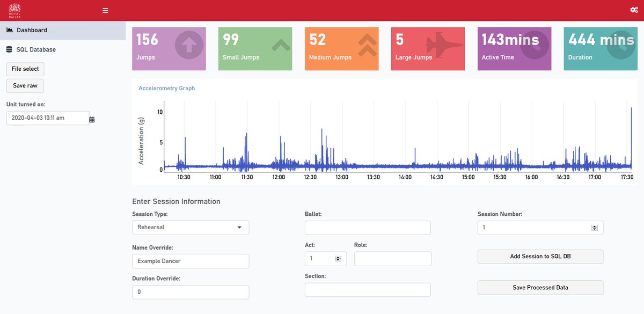This screenshot has height=314, width=644.
Task: Click the Session Number field
Action: tap(540, 228)
